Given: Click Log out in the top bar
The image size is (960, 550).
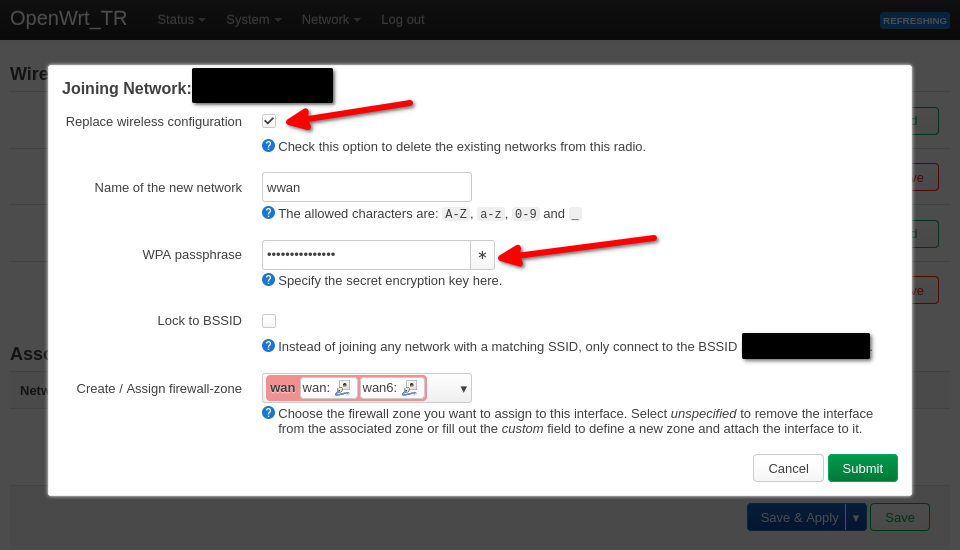Looking at the screenshot, I should [402, 19].
